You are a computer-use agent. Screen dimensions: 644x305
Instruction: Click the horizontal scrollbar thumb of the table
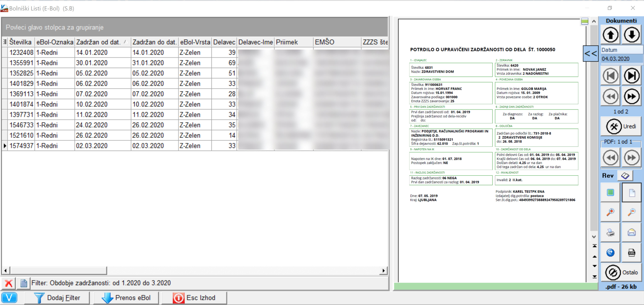(58, 271)
